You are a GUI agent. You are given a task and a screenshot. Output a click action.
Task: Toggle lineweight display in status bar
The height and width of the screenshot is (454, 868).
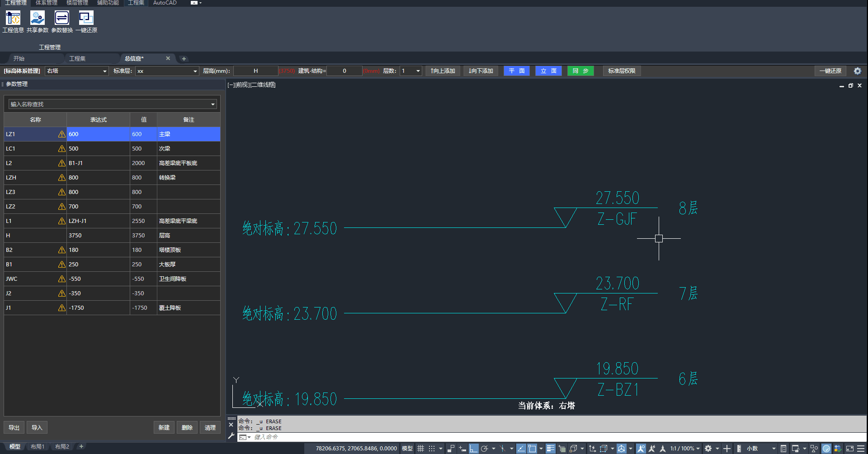[x=551, y=449]
